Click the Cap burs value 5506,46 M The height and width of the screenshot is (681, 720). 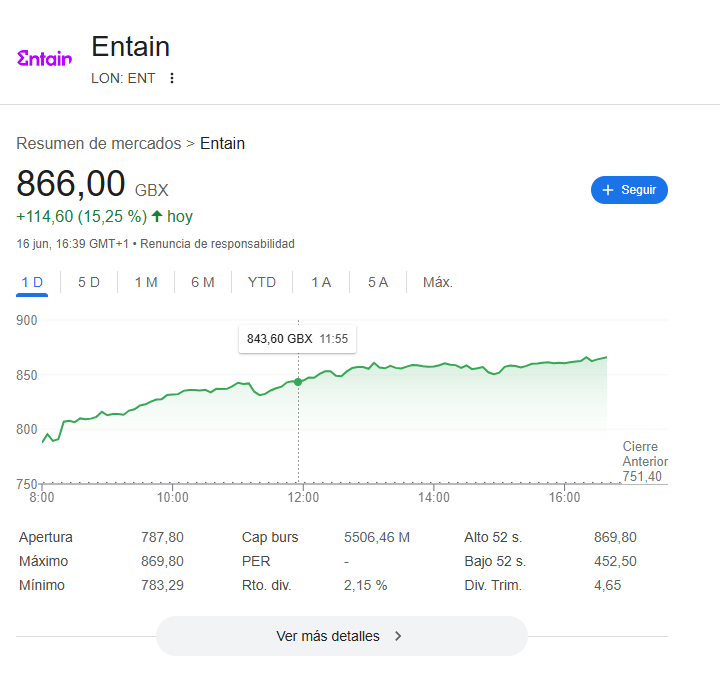click(377, 537)
